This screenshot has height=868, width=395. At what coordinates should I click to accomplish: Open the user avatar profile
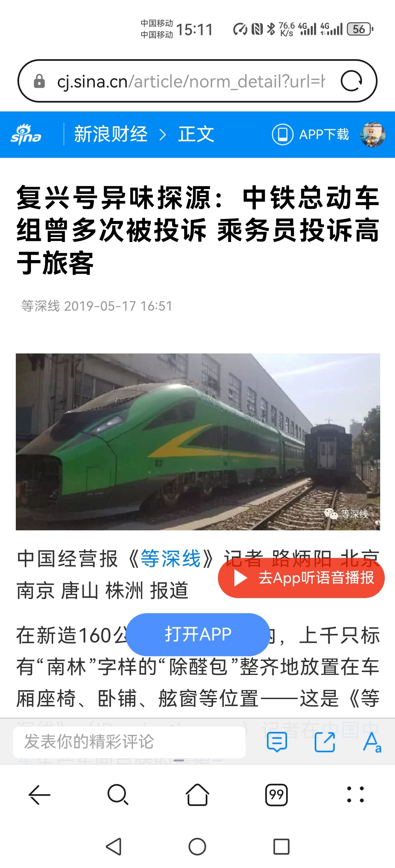coord(373,134)
